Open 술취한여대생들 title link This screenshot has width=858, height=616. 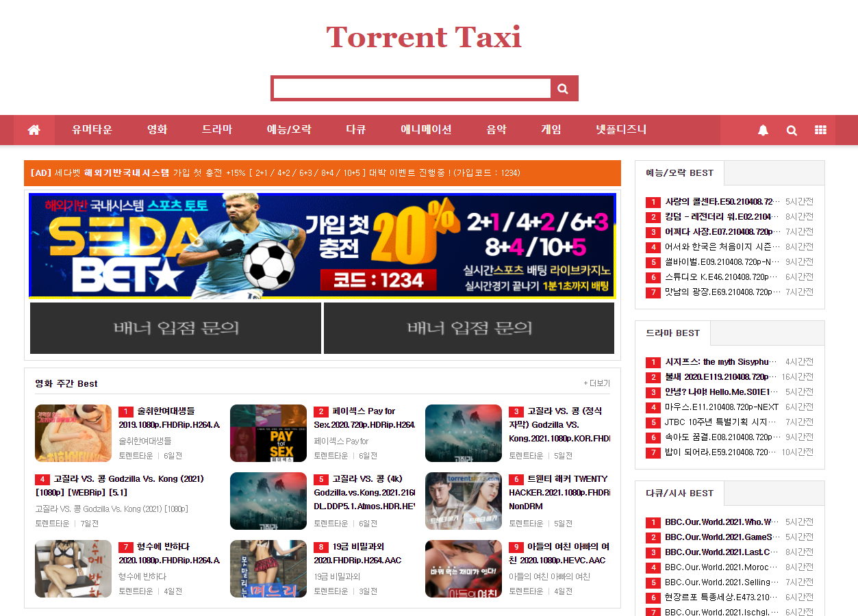(169, 418)
